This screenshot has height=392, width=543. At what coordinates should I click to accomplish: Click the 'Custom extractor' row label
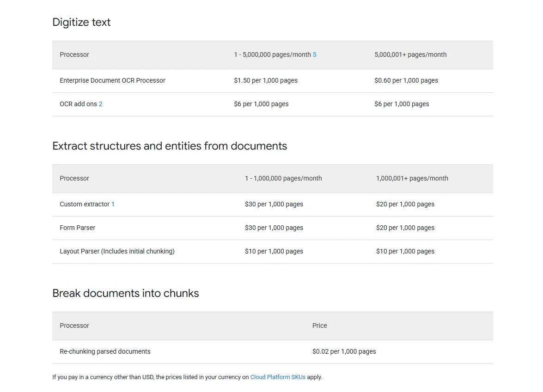(85, 205)
